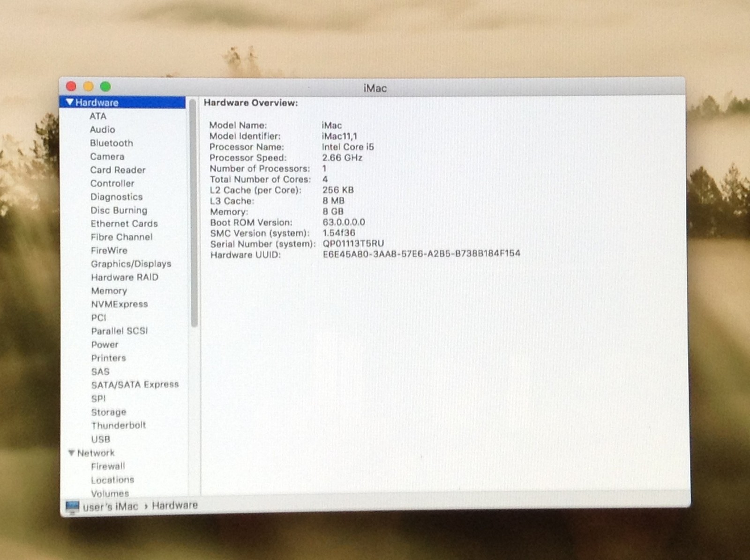Screen dimensions: 750x560
Task: Select PCI in the sidebar
Action: tap(99, 318)
